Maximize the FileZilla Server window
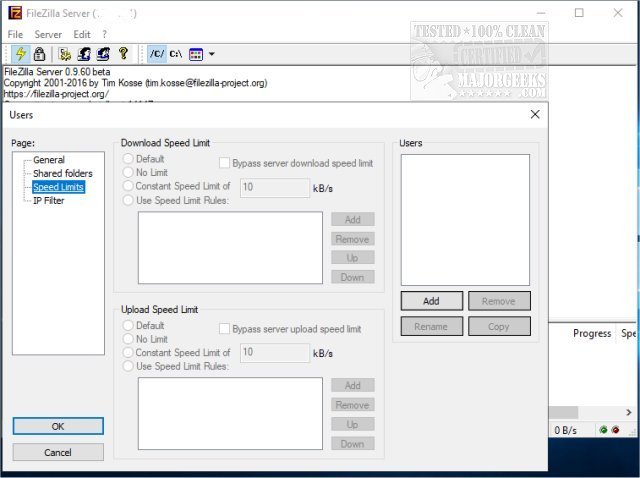Screen dimensions: 640x478 click(x=579, y=13)
